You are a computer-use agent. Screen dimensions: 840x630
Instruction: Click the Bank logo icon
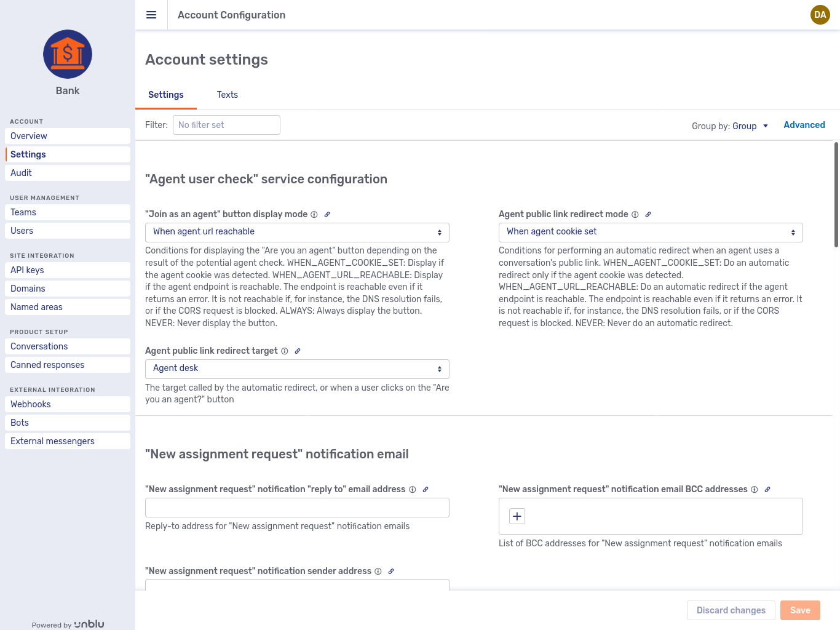(x=68, y=54)
